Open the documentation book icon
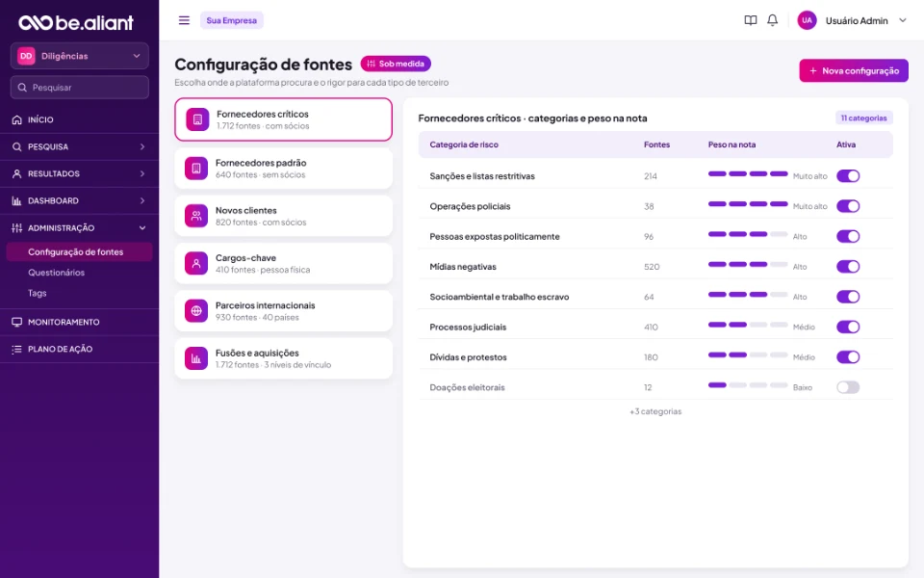924x578 pixels. coord(750,20)
